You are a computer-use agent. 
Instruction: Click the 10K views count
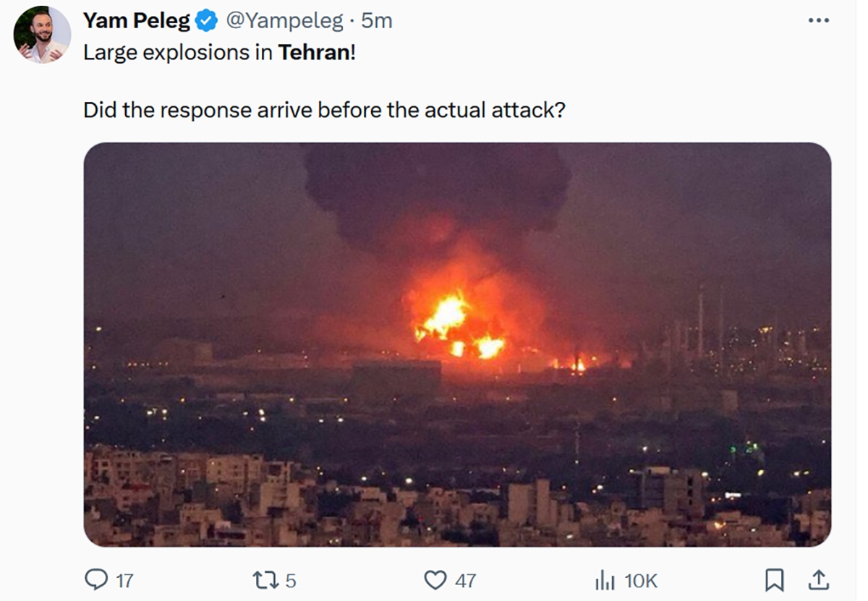(x=640, y=580)
